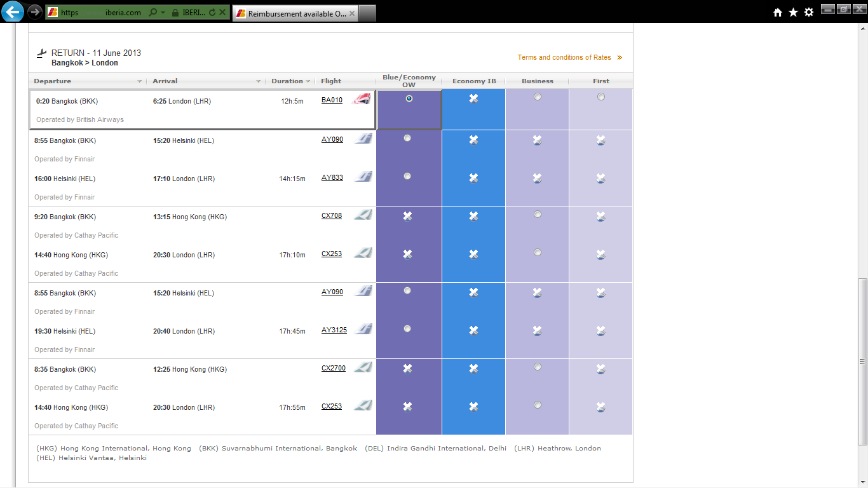Click '16:00 Helsinki (HEL)' departure text
The width and height of the screenshot is (868, 488).
(65, 179)
